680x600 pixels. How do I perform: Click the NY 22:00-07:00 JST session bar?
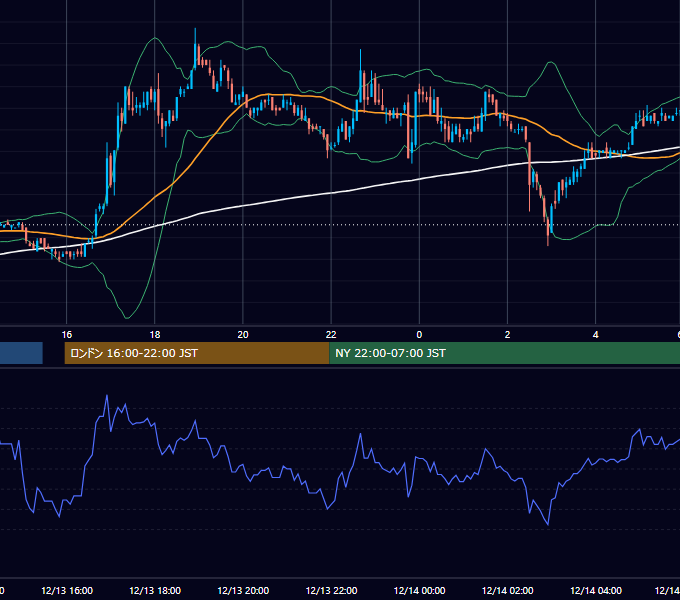pos(504,353)
